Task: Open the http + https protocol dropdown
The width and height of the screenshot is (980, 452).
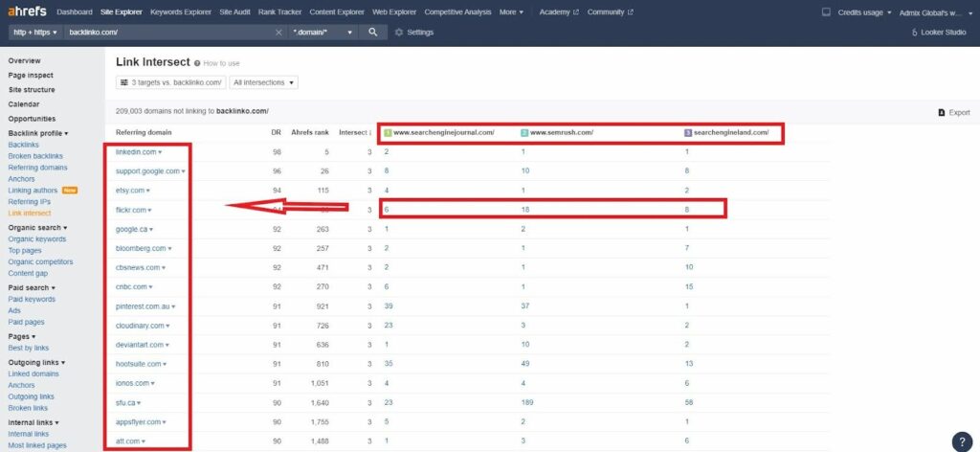Action: 34,32
